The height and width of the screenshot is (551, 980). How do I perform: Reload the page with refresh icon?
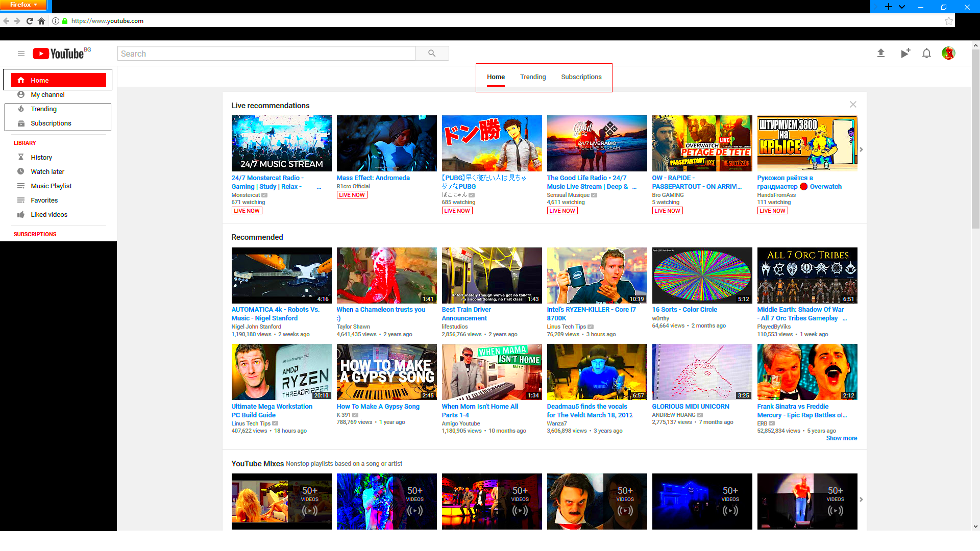(30, 21)
